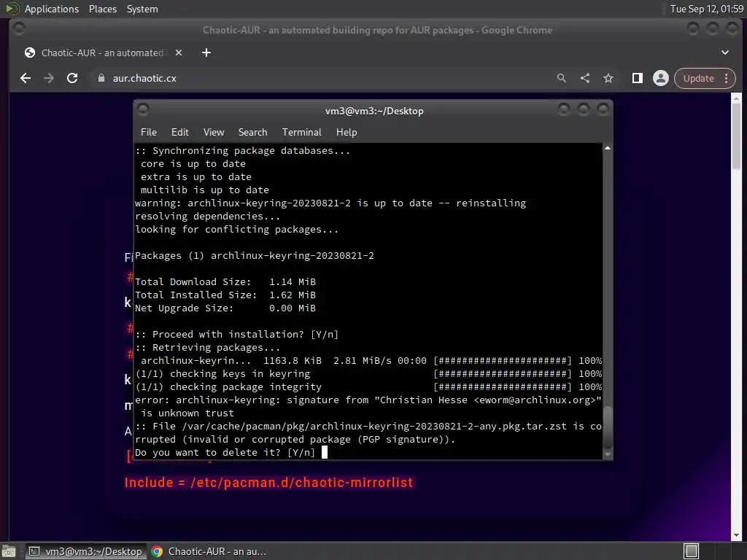Image resolution: width=747 pixels, height=560 pixels.
Task: Click Chrome's forward navigation arrow
Action: point(49,78)
